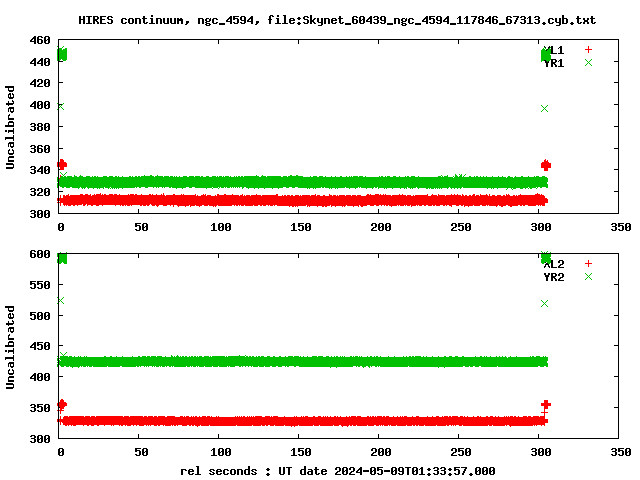Click the plot title starting with HIRES continuum
The image size is (640, 480).
[337, 20]
